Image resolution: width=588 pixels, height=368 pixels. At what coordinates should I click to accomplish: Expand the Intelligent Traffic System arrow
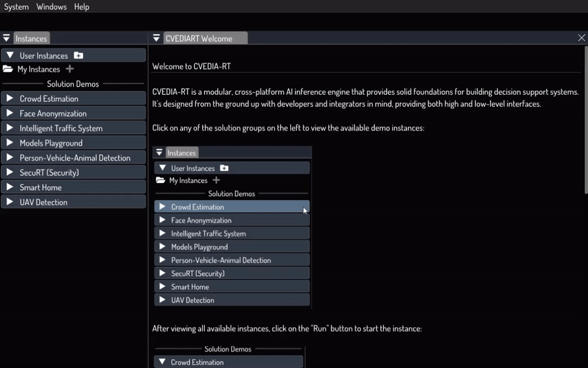10,128
